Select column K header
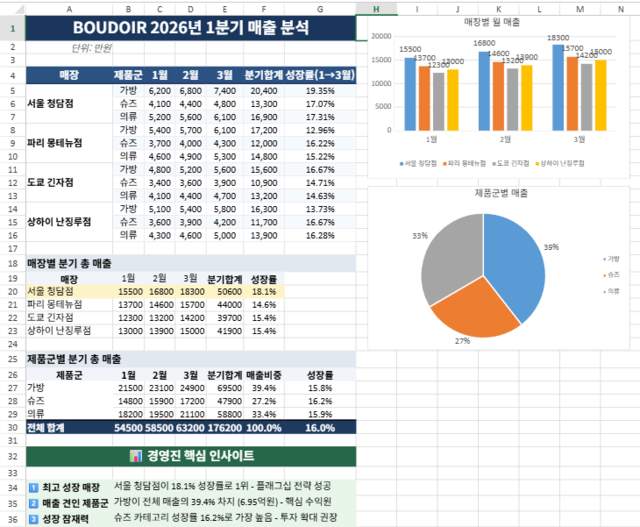Image resolution: width=640 pixels, height=527 pixels. (498, 9)
